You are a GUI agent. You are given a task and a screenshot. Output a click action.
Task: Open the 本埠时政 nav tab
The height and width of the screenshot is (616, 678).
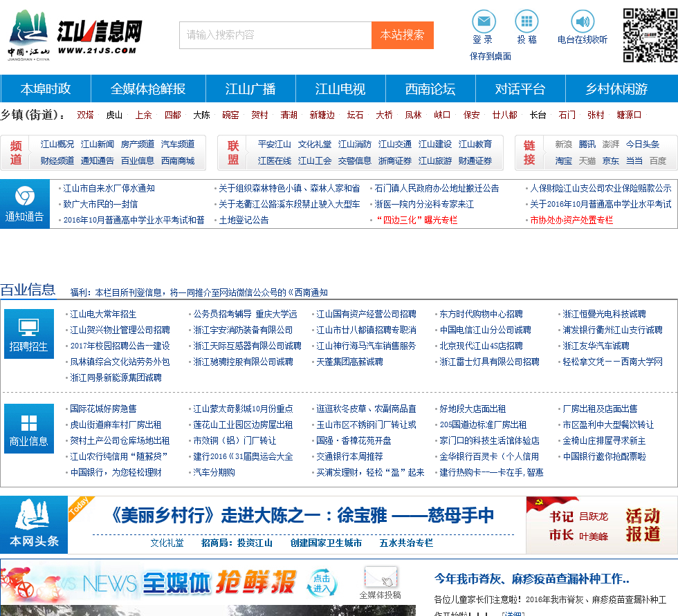coord(46,88)
